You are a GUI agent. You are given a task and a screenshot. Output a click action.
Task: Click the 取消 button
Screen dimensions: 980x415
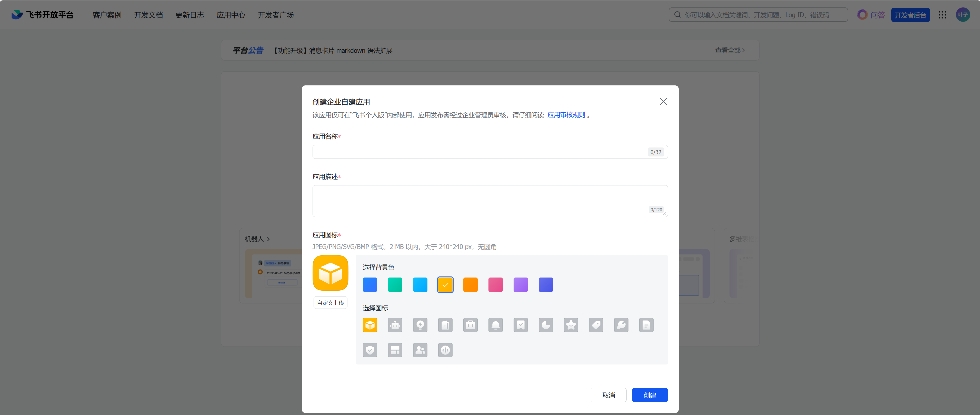coord(608,395)
